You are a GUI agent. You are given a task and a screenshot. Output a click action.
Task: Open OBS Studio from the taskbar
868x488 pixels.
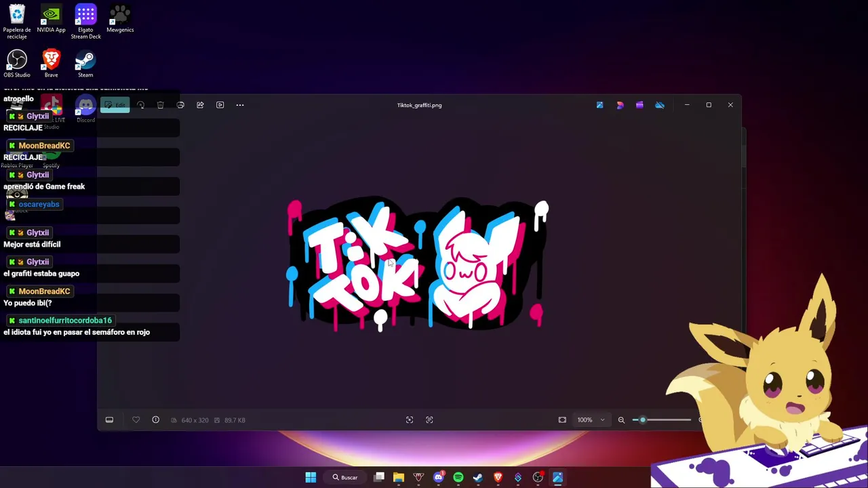coord(538,477)
